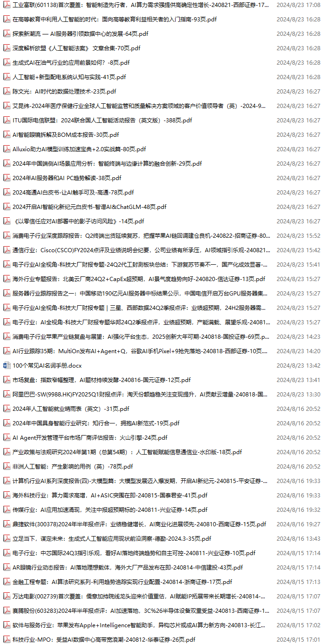Click PDF icon of 陈文光 AI时代的数据处理技术
This screenshot has width=326, height=644.
click(x=7, y=91)
